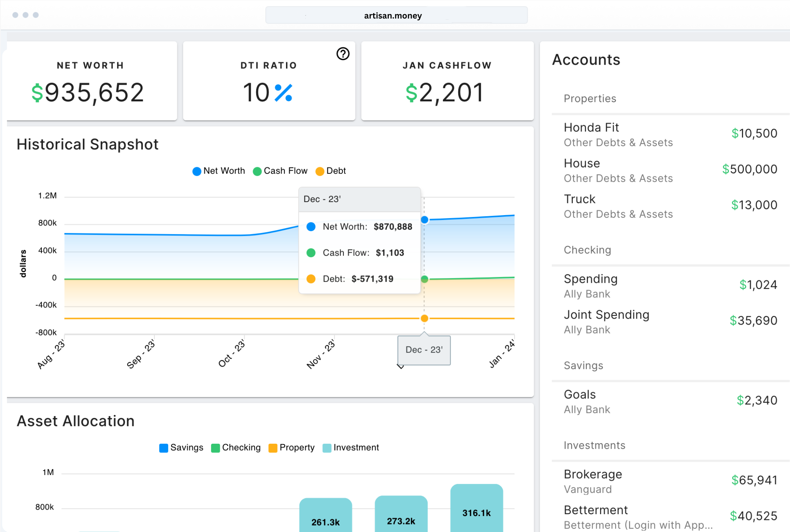Toggle the Investment legend item in Asset Allocation
The image size is (790, 532).
coord(351,448)
